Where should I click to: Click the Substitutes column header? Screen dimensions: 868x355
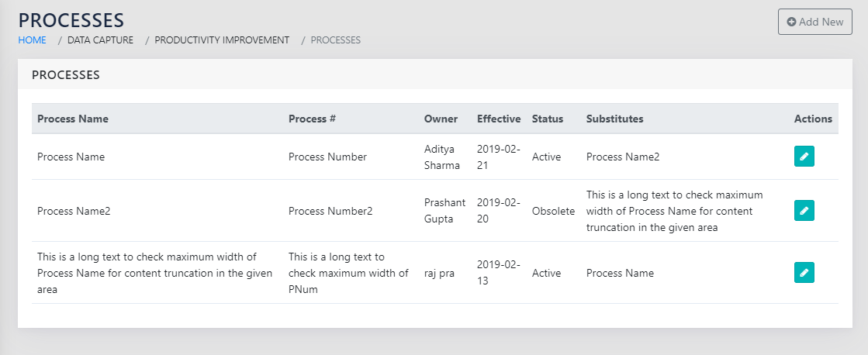point(614,119)
